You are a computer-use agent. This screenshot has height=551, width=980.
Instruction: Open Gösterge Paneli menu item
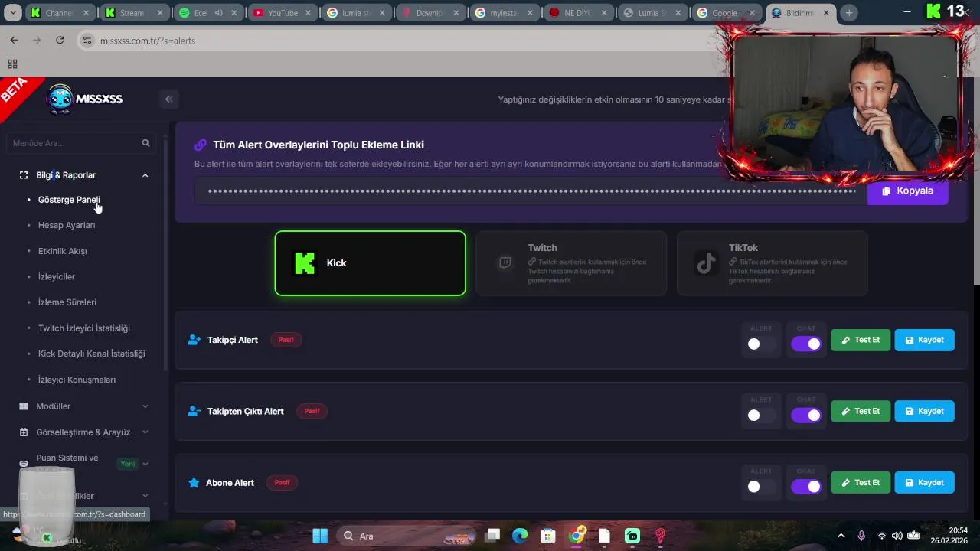69,200
